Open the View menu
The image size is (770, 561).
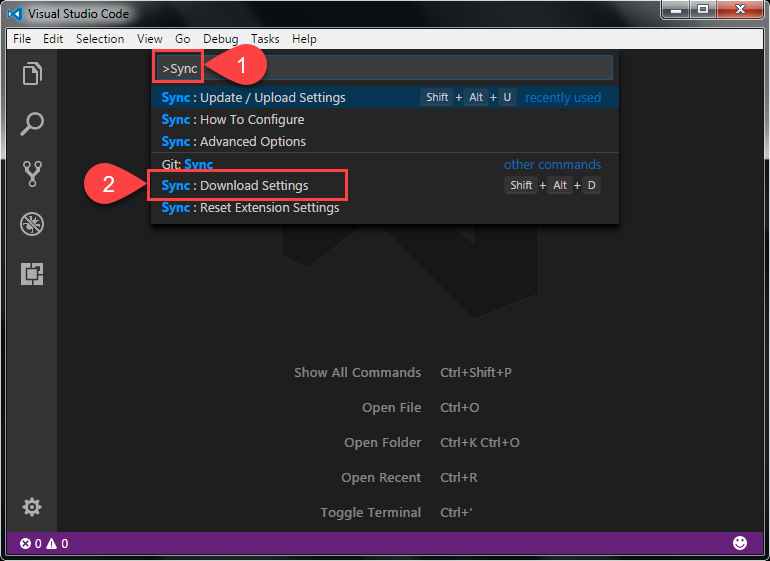coord(150,39)
